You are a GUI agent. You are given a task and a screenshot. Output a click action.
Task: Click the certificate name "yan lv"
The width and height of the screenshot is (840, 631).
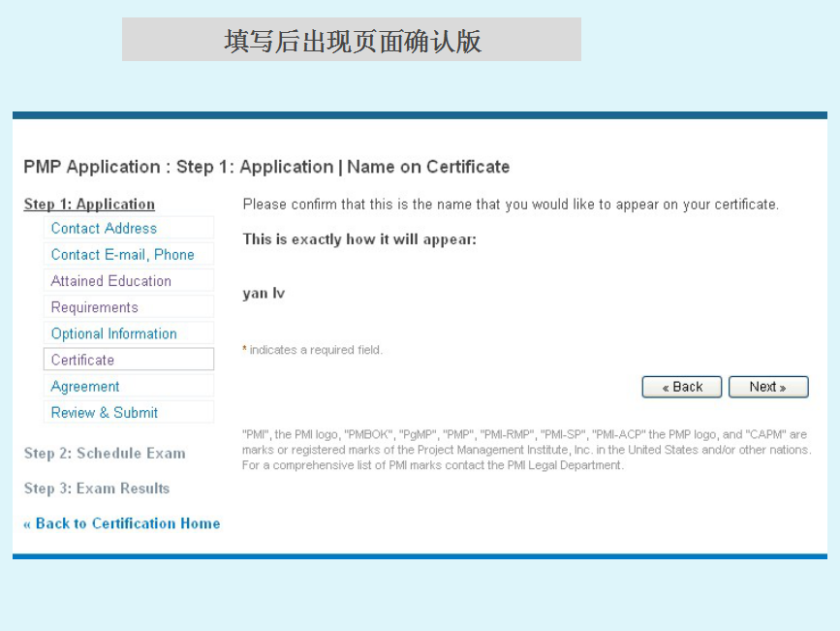[264, 294]
